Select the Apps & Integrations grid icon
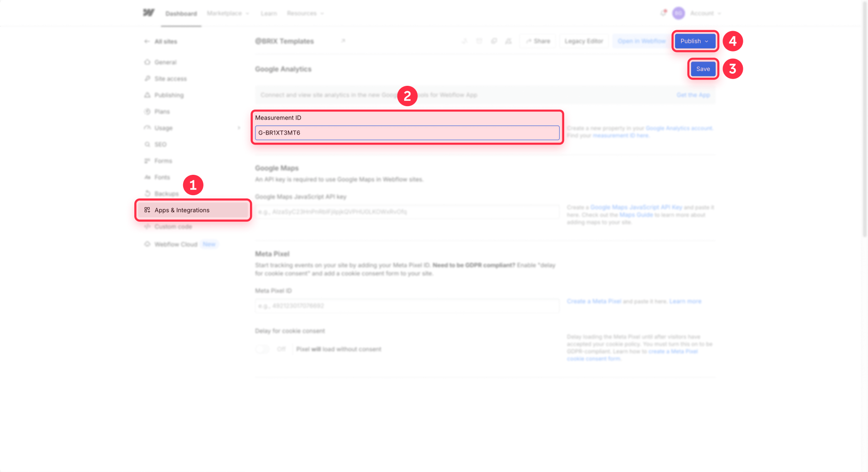Viewport: 868px width, 472px height. (x=147, y=210)
